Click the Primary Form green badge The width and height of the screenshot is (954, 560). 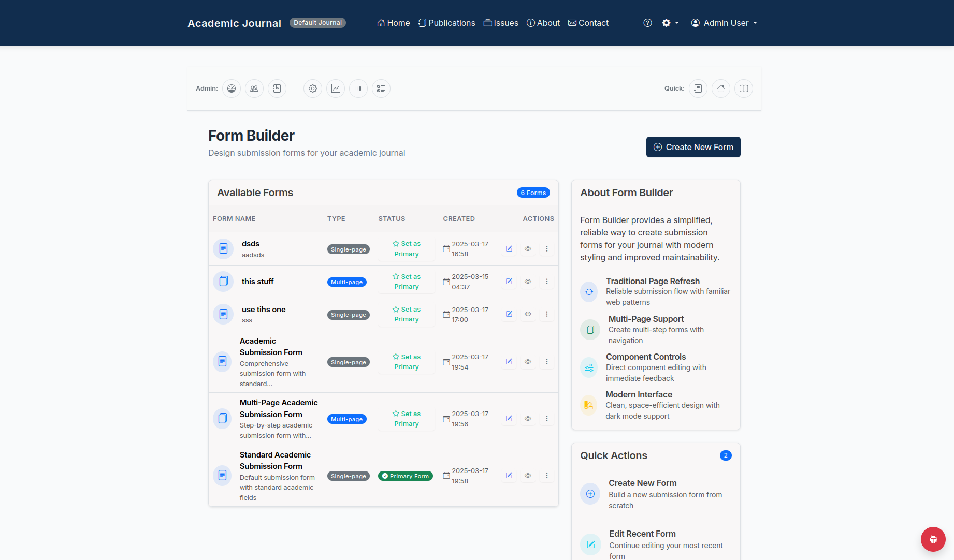406,476
